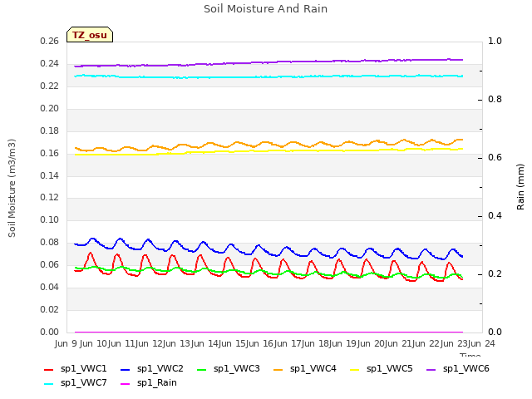The width and height of the screenshot is (532, 399).
Task: Select the sp1_VWC5 legend entry
Action: click(382, 369)
